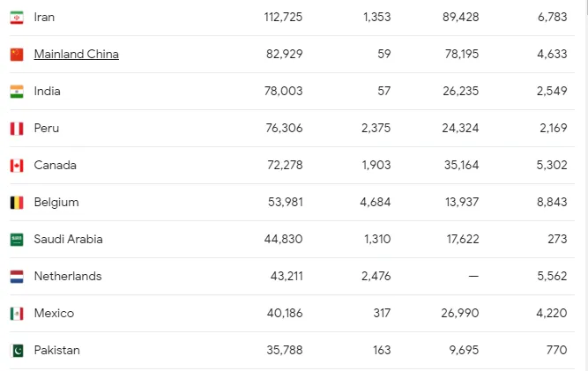This screenshot has width=588, height=371.
Task: Open the Mainland China link
Action: tap(76, 54)
